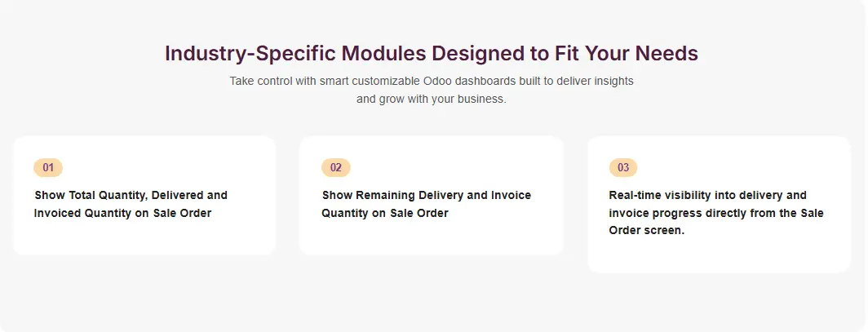
Task: Click 'Invoiced Quantity on Sale Order' line in first card
Action: click(x=122, y=214)
